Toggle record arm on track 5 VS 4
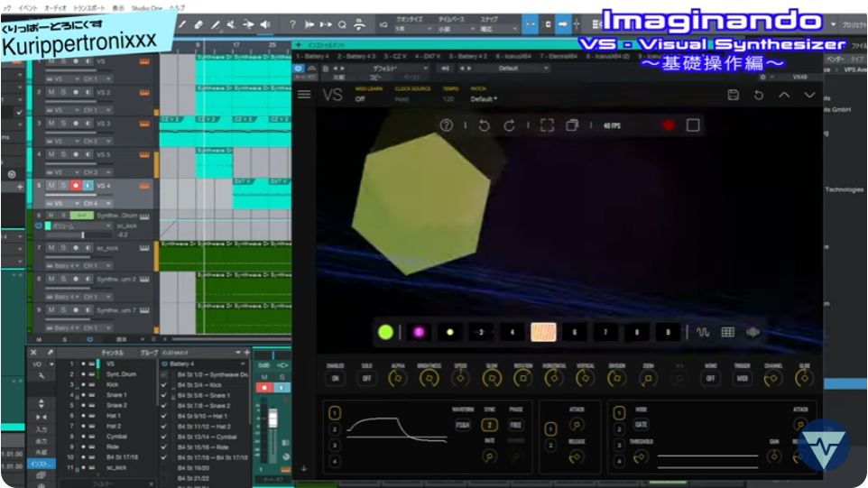 [76, 185]
